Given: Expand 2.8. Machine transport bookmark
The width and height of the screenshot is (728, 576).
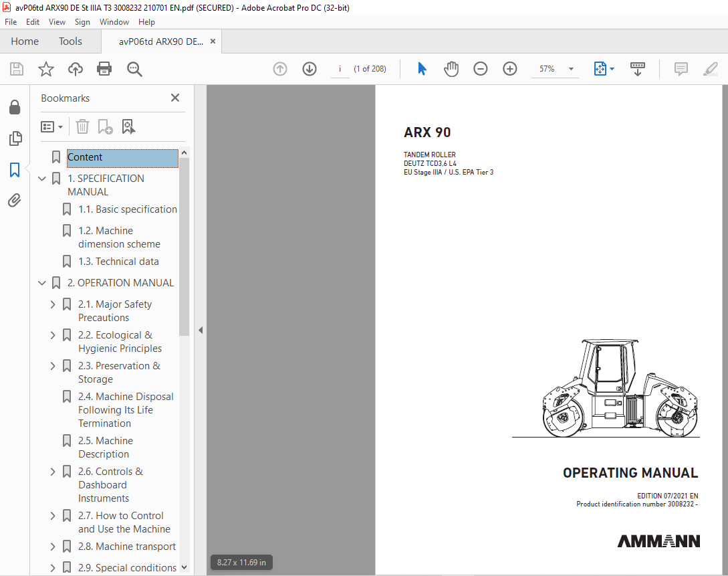Looking at the screenshot, I should 53,547.
